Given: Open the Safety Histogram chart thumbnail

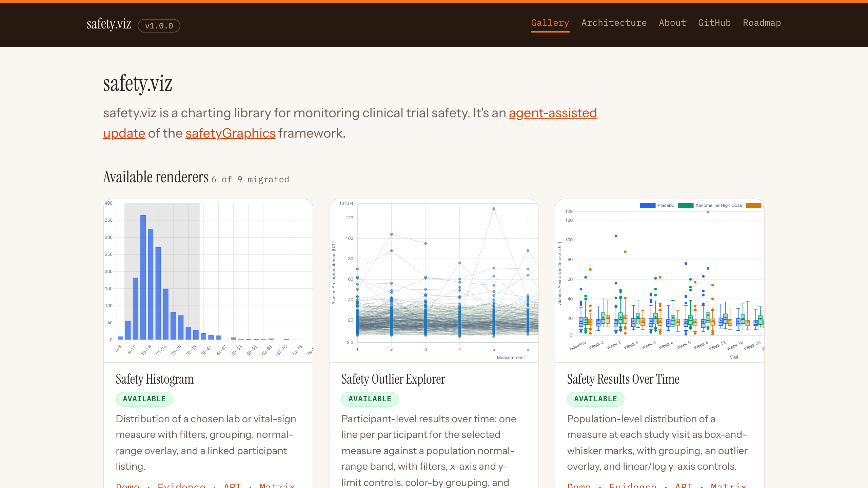Looking at the screenshot, I should coord(208,280).
